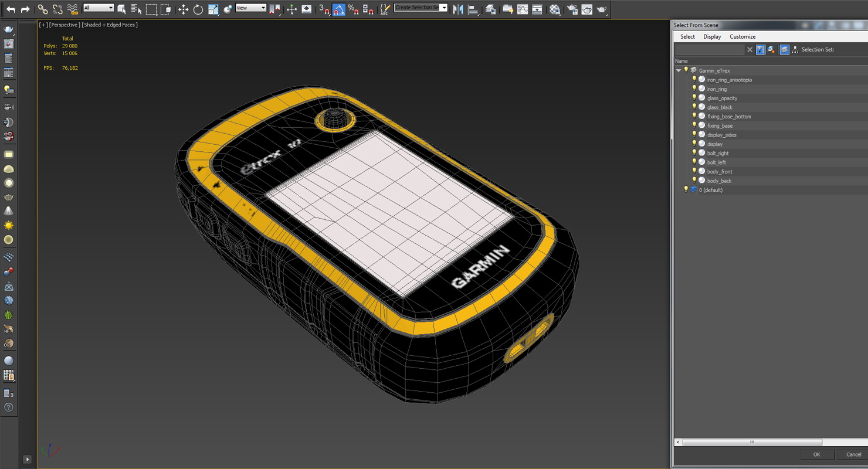The width and height of the screenshot is (868, 469).
Task: Click the play arrow at bottom-left panel
Action: pos(27,459)
